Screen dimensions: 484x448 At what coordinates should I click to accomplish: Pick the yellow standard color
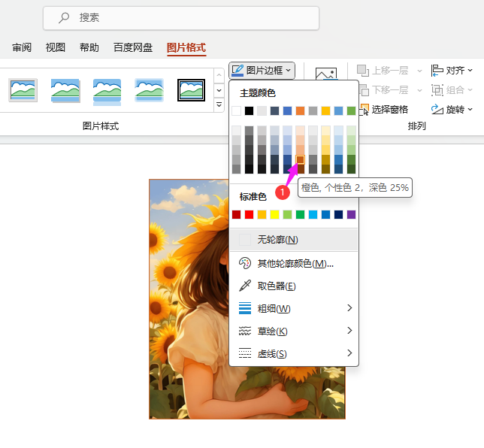(x=275, y=214)
